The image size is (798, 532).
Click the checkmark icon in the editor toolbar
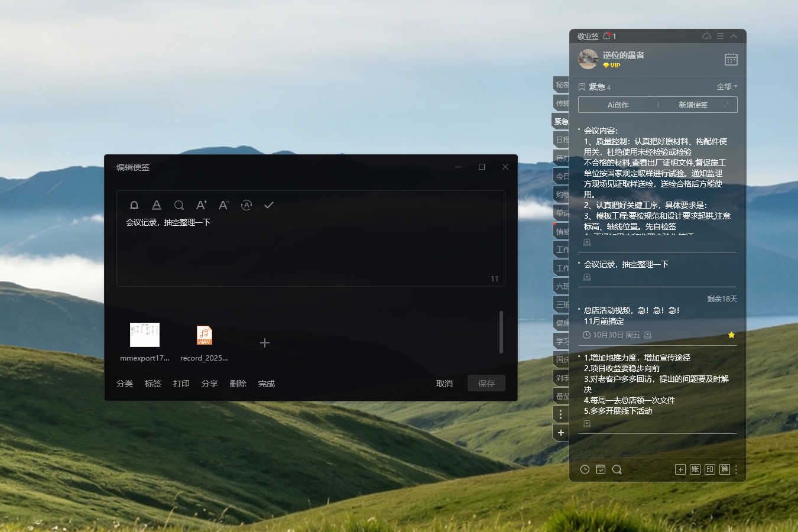(x=269, y=205)
